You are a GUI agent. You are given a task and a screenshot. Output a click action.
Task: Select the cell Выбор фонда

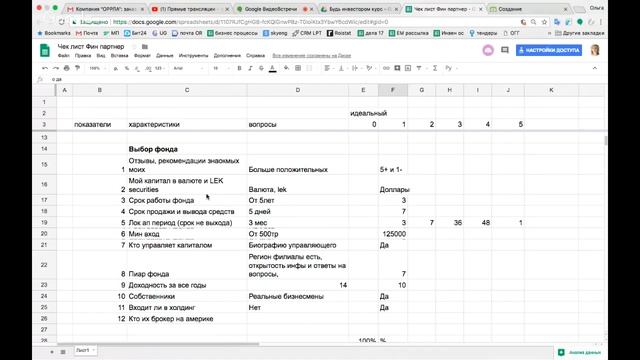click(187, 149)
